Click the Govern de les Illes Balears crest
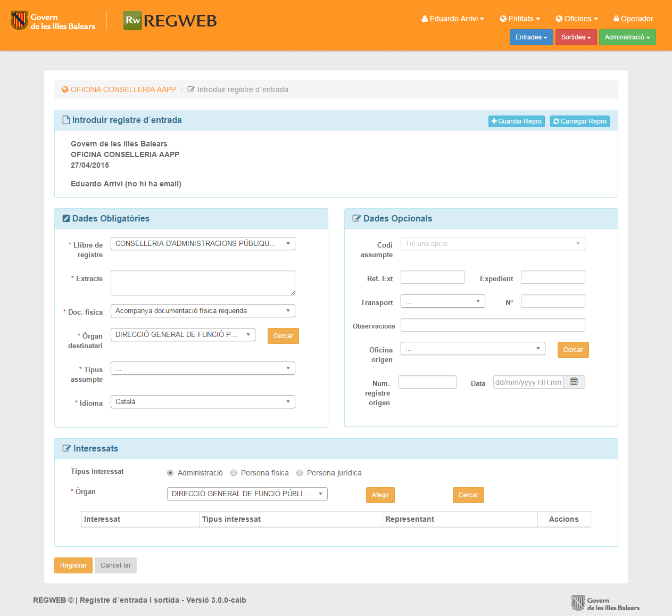The image size is (672, 616). click(20, 20)
